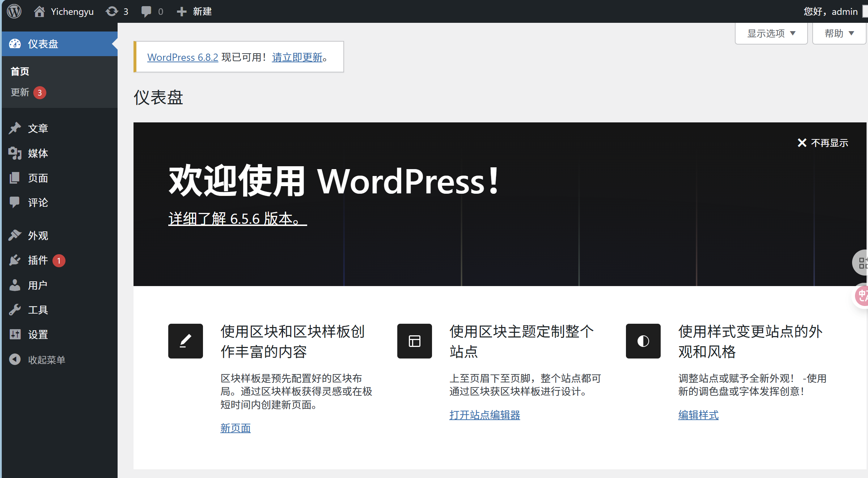Click the plug icon for 插件
This screenshot has height=478, width=868.
click(15, 260)
